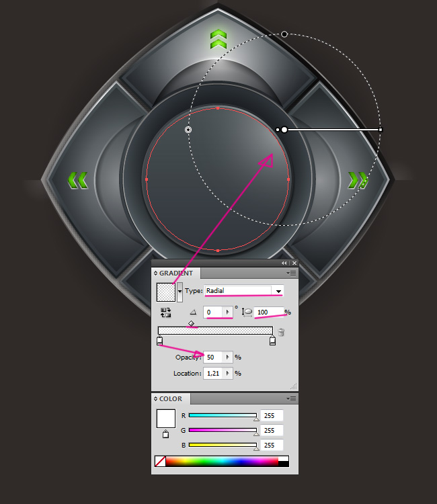Viewport: 437px width, 504px height.
Task: Click the gradient fill preview swatch
Action: click(165, 292)
